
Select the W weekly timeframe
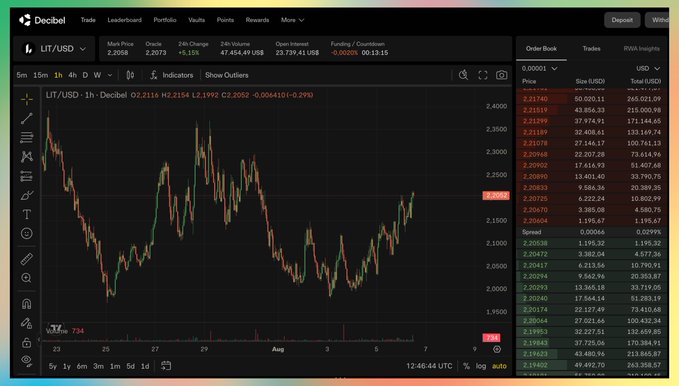pyautogui.click(x=97, y=75)
